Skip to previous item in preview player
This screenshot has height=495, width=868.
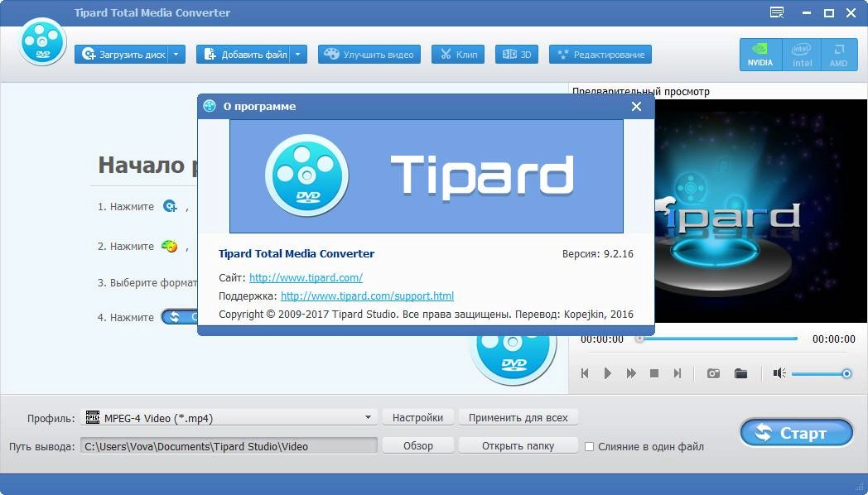pos(585,373)
